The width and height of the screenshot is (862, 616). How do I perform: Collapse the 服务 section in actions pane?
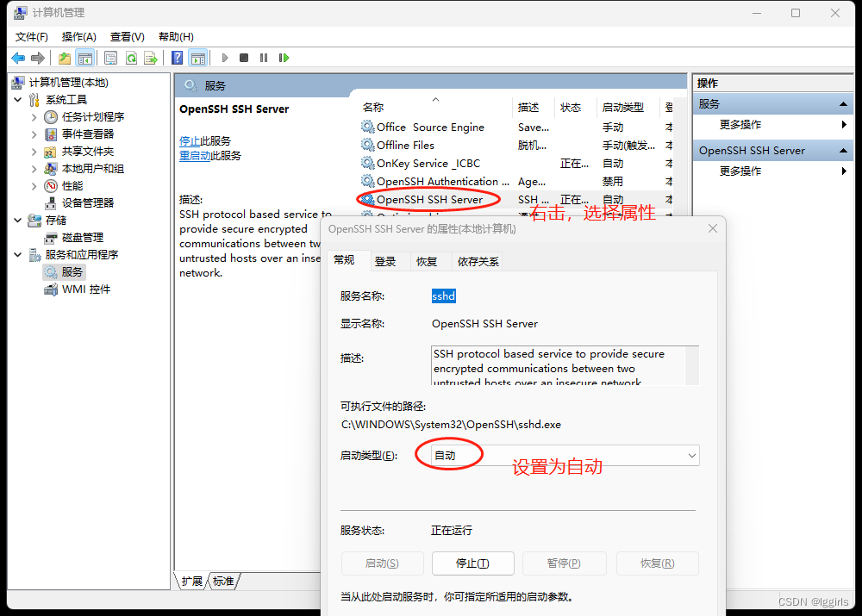(843, 104)
